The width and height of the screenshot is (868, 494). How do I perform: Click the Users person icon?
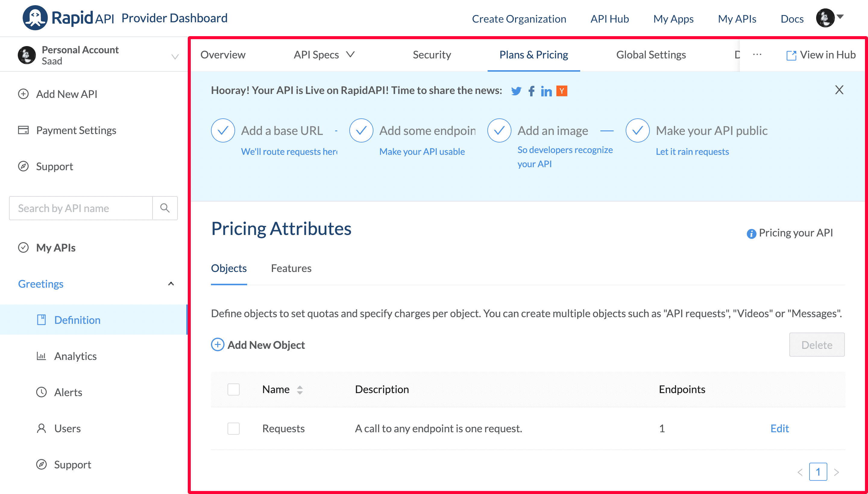pos(41,428)
